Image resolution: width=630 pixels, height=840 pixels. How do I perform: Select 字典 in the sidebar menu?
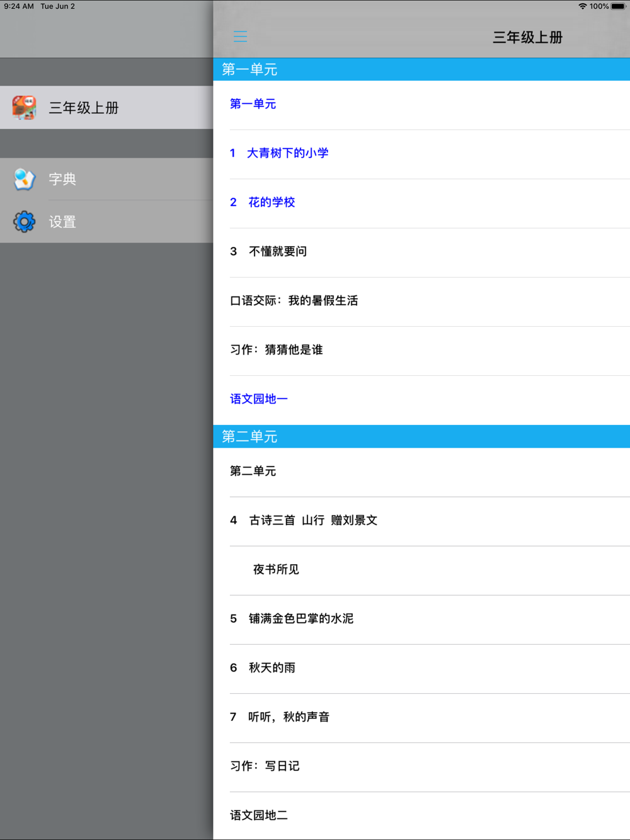[x=106, y=179]
